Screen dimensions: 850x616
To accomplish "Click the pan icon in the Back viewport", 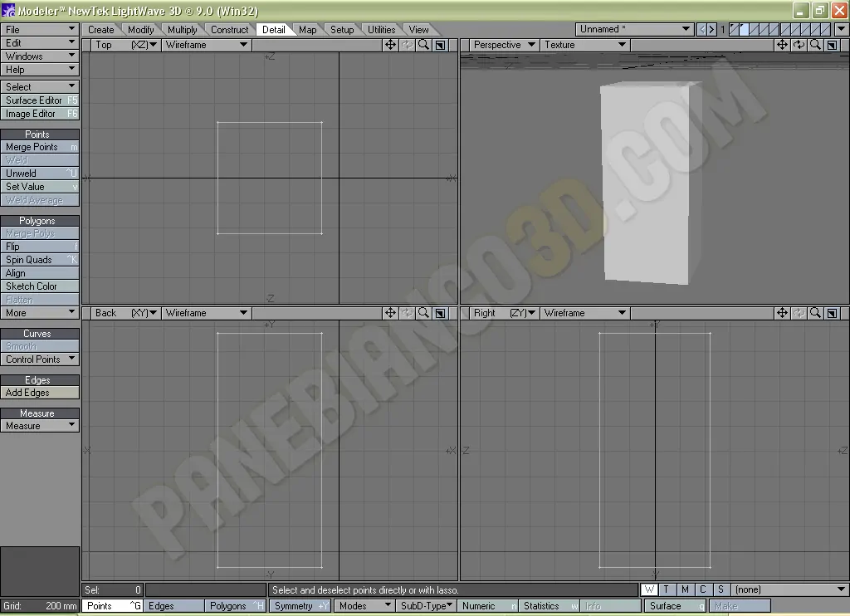I will (x=390, y=313).
